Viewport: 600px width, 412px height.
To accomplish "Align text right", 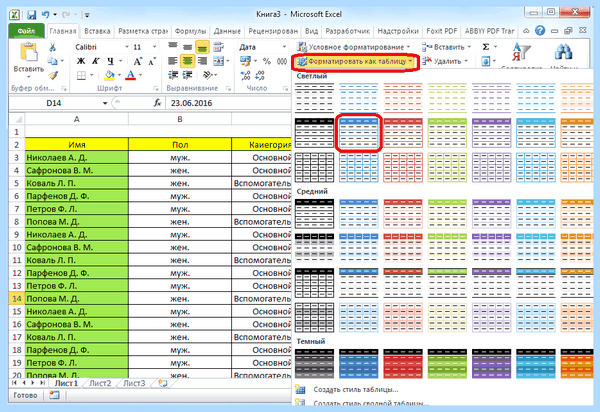I will pos(202,61).
